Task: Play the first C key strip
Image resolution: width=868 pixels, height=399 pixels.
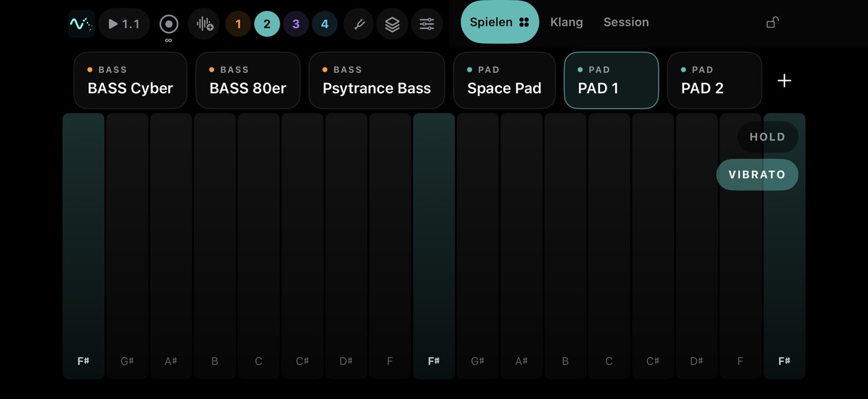Action: [259, 246]
